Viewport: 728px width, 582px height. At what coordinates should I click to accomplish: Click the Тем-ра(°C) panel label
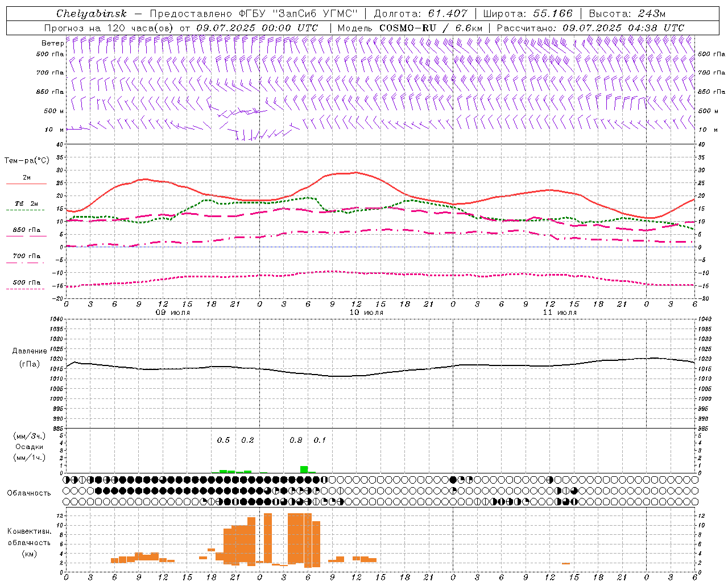pyautogui.click(x=27, y=161)
